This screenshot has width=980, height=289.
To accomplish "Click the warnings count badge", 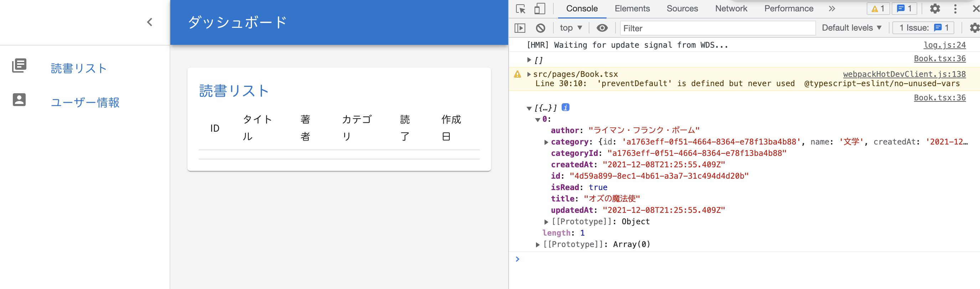I will point(878,8).
